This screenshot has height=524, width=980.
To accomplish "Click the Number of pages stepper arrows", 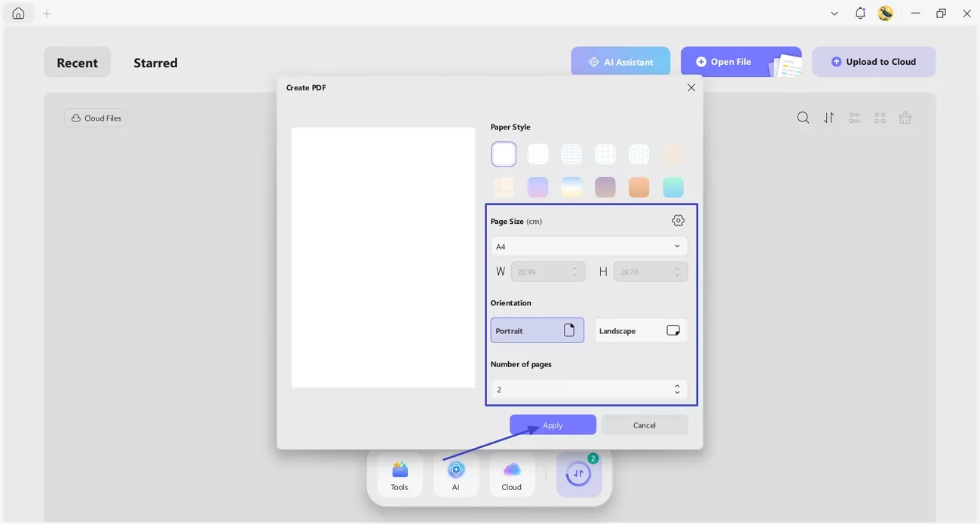I will coord(677,389).
